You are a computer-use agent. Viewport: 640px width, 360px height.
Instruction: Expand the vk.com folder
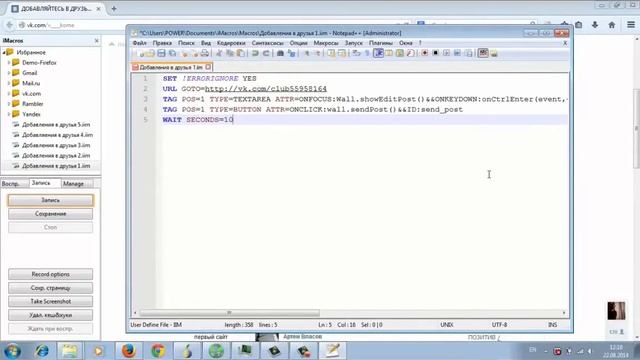tap(9, 93)
